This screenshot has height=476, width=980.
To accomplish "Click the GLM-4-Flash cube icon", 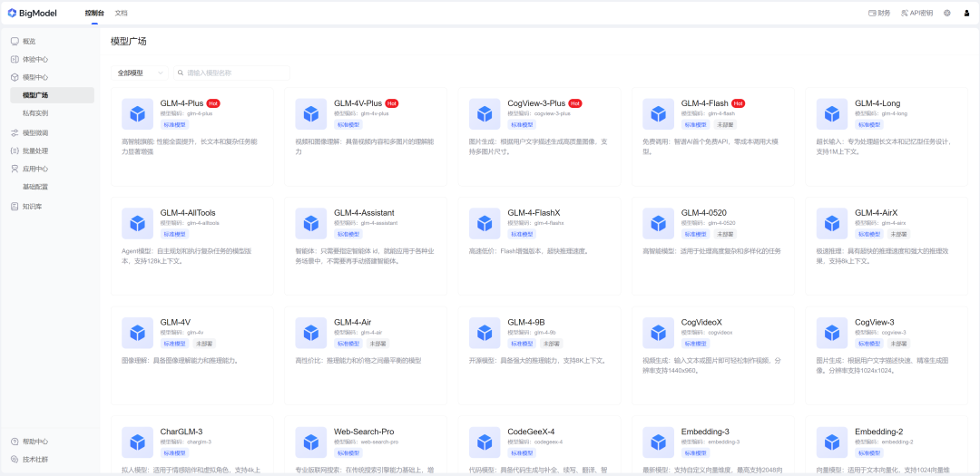I will (x=658, y=113).
